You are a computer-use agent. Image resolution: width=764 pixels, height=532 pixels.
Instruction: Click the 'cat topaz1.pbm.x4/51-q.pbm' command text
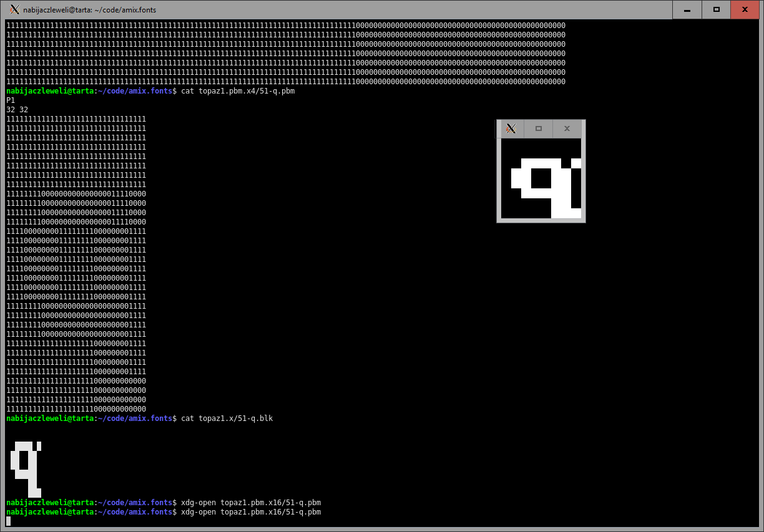(x=238, y=91)
